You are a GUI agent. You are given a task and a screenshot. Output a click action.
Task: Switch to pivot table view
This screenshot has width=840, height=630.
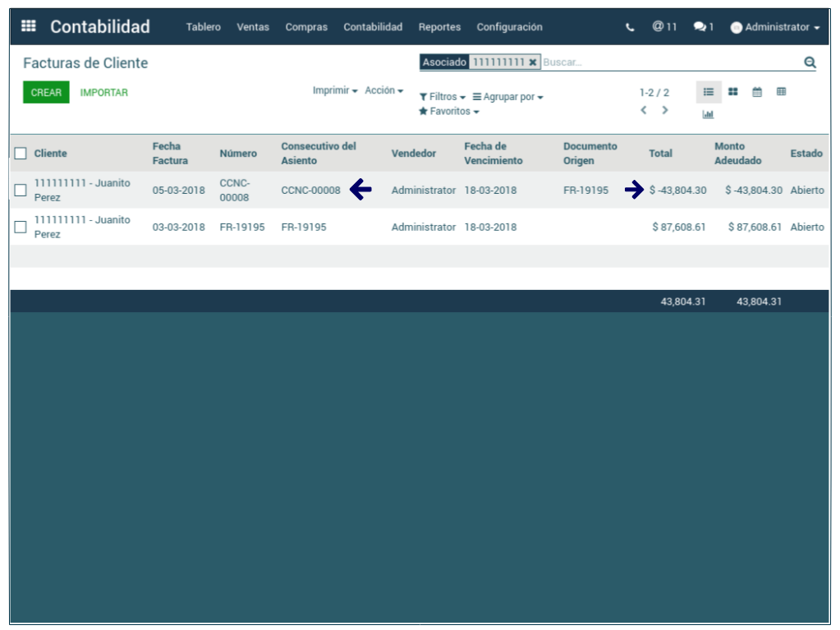tap(781, 92)
